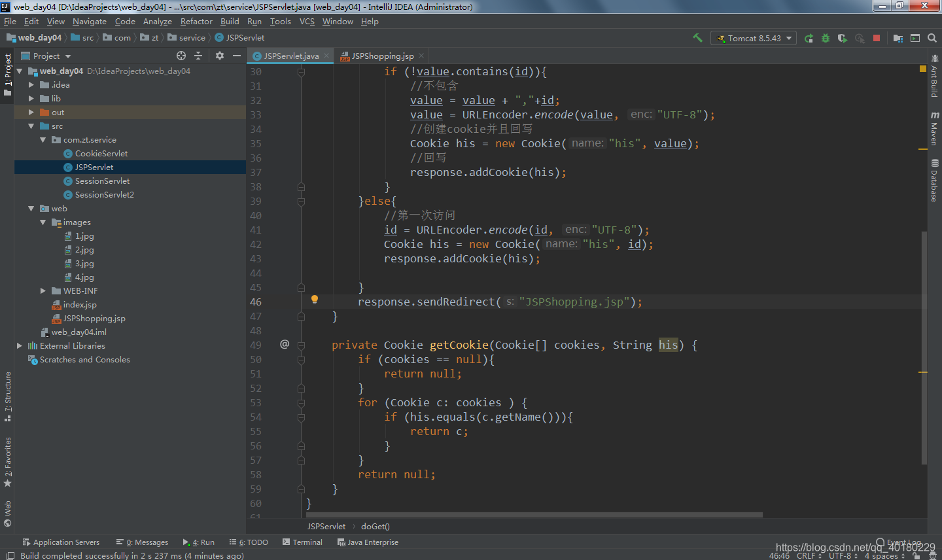Open the 4: Run tool window
The height and width of the screenshot is (560, 942).
coord(199,542)
